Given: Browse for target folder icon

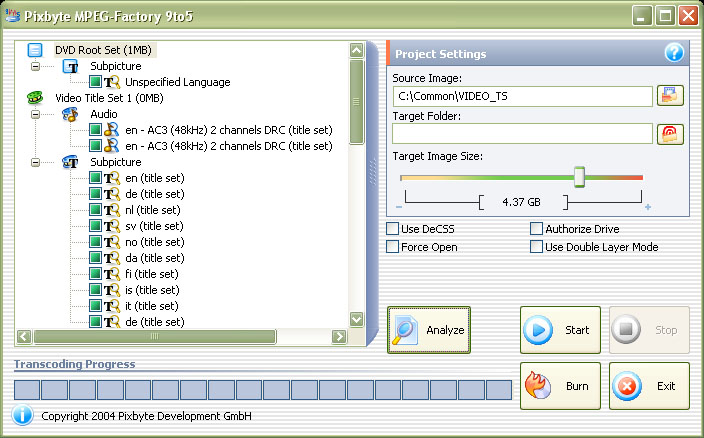Looking at the screenshot, I should [670, 134].
